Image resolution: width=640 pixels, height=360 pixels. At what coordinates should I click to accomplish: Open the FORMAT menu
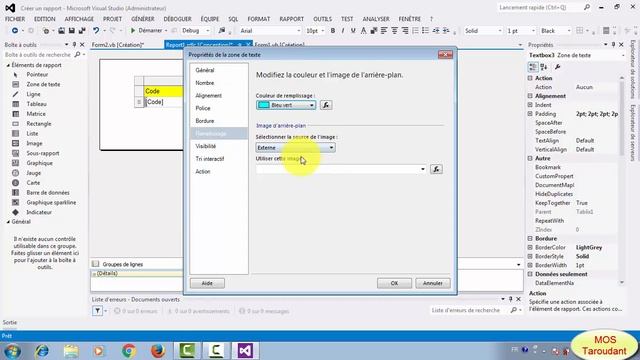(259, 19)
